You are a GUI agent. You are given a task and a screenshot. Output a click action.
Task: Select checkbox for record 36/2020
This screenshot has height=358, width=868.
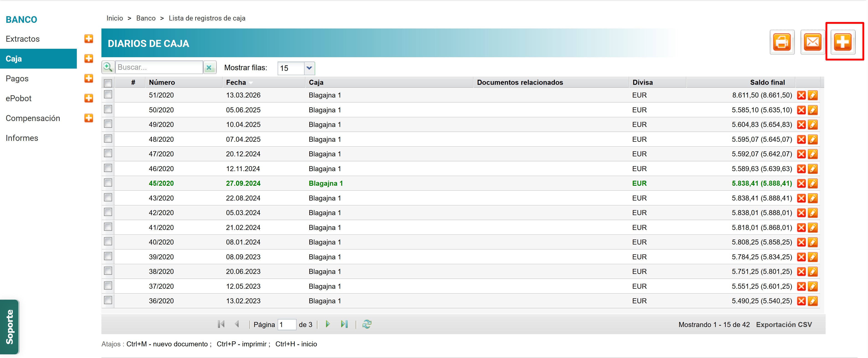coord(108,300)
